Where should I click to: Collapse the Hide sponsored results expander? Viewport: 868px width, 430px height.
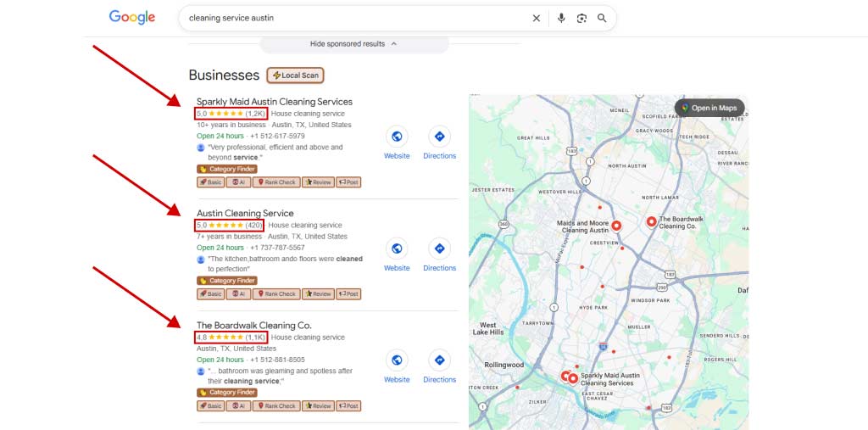coord(353,44)
